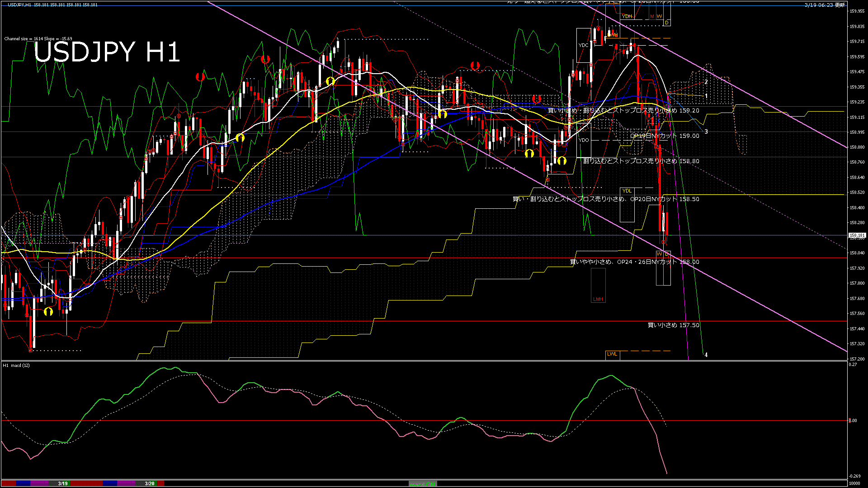Select the 158.181 current price tag
This screenshot has height=488, width=868.
pyautogui.click(x=857, y=235)
